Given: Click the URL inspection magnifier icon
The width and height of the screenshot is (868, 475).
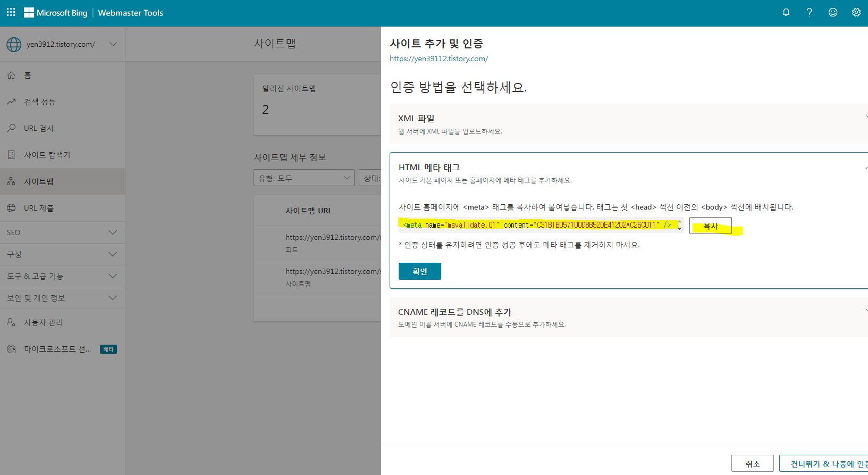Looking at the screenshot, I should click(x=11, y=128).
